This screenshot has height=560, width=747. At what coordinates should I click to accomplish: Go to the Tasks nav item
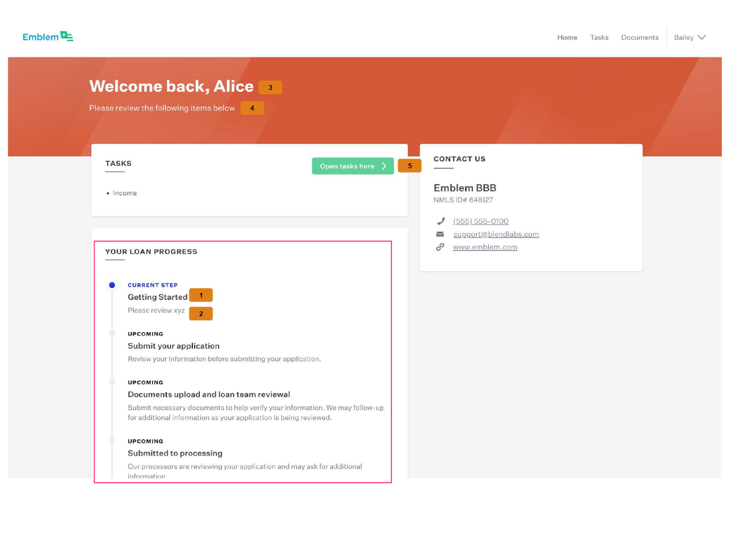(599, 37)
